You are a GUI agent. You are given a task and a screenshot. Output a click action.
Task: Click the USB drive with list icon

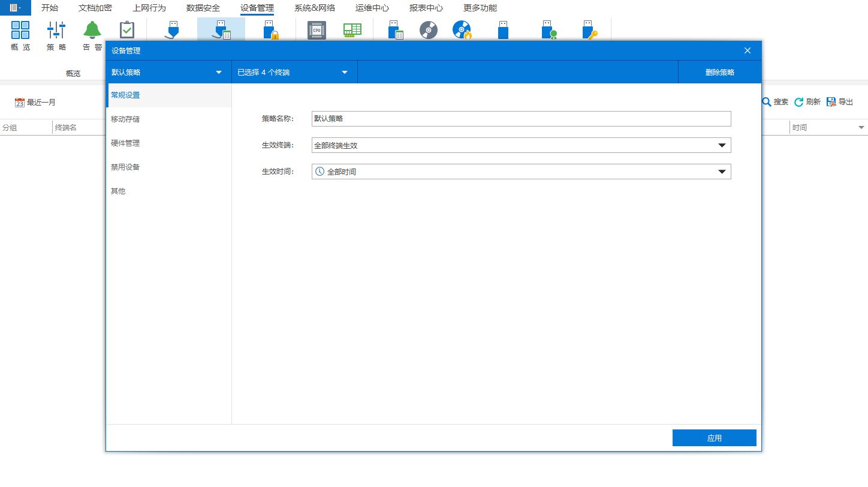(395, 30)
